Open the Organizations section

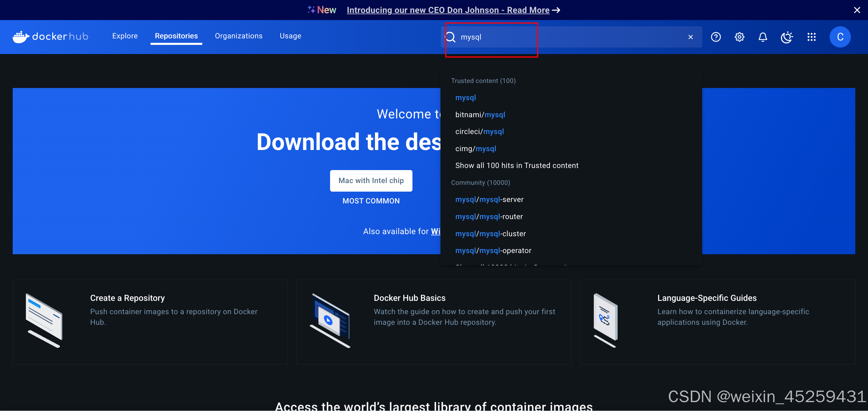(239, 36)
